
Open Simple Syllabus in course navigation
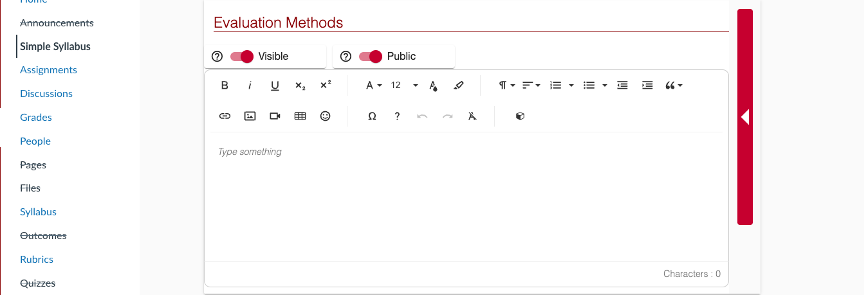tap(55, 46)
